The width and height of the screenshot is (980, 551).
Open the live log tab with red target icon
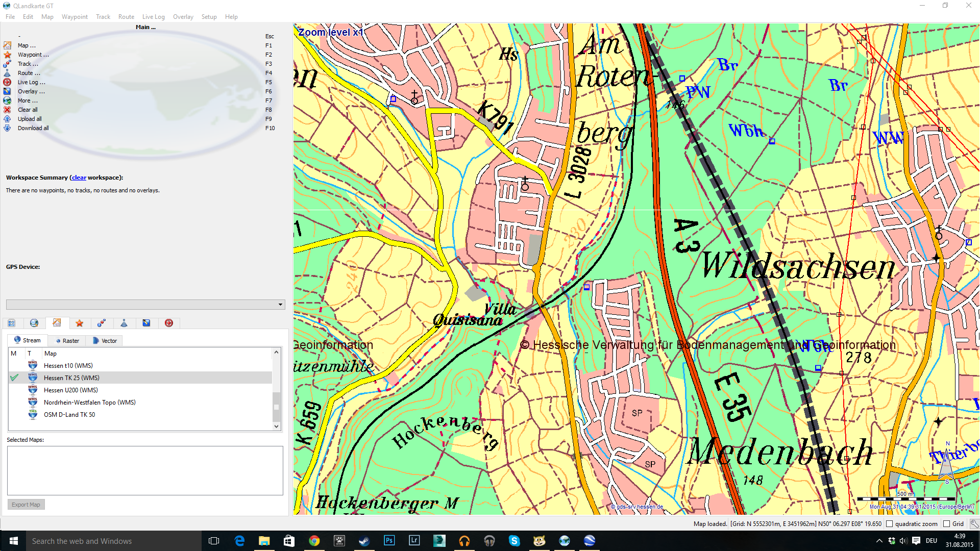169,323
